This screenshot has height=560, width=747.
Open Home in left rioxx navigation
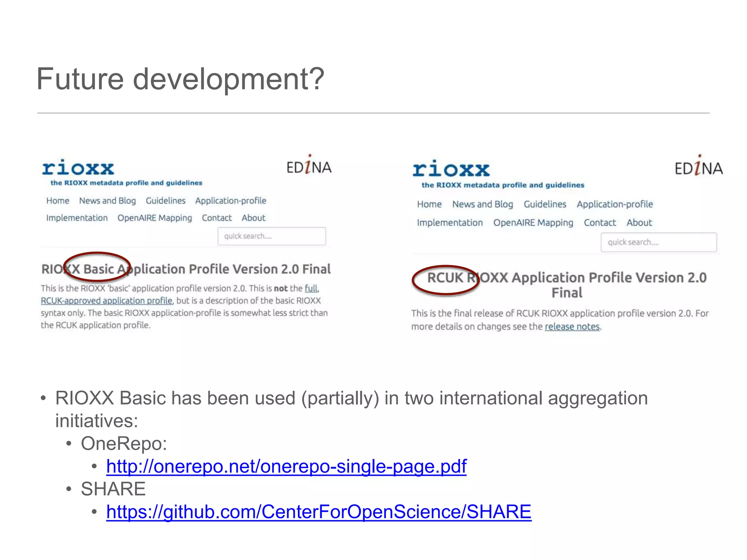(x=58, y=201)
